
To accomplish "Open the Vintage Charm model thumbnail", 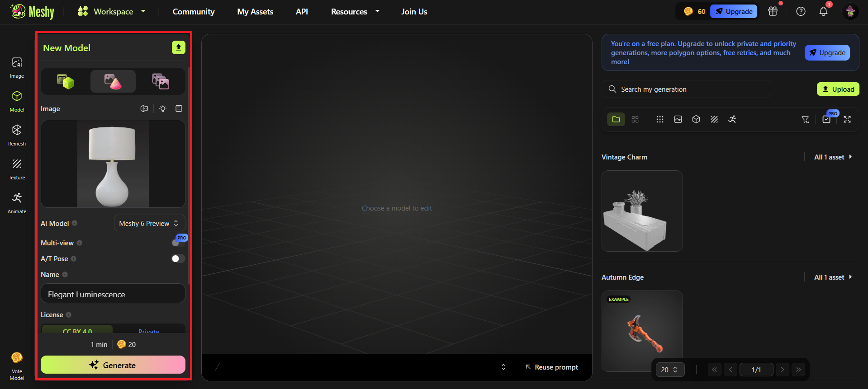I will click(642, 211).
